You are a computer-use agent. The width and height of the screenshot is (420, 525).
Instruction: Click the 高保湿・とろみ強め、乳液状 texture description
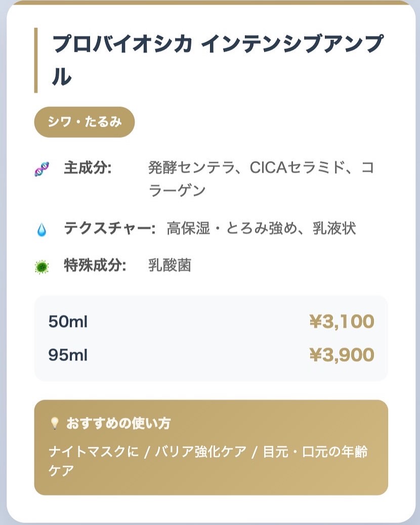coord(261,229)
